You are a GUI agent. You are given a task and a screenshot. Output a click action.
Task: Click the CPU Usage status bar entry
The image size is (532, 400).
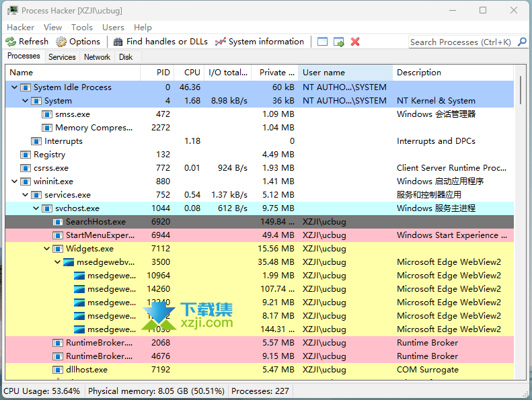[x=42, y=391]
